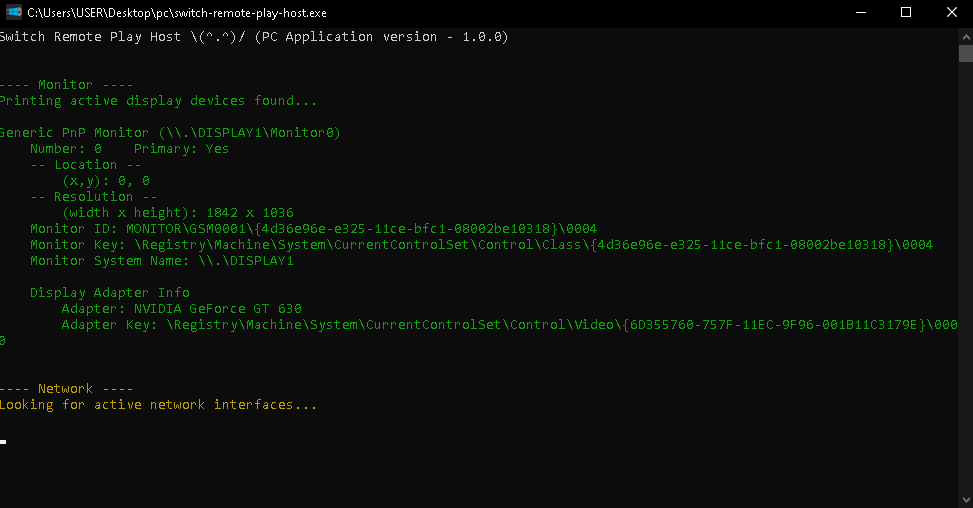Click the empty scrollbar track below thumb
Screen dimensions: 973x508
[966, 277]
